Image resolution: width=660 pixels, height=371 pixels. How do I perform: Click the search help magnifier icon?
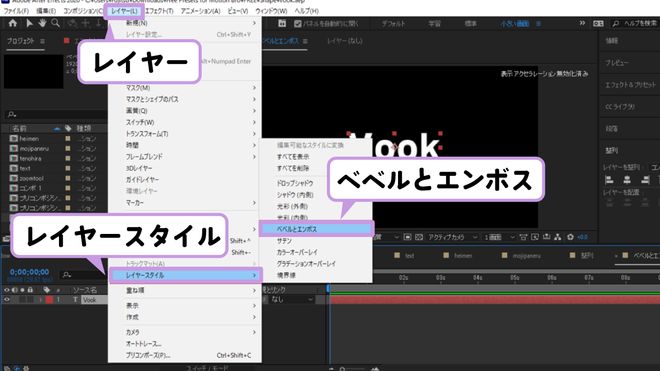pyautogui.click(x=615, y=24)
